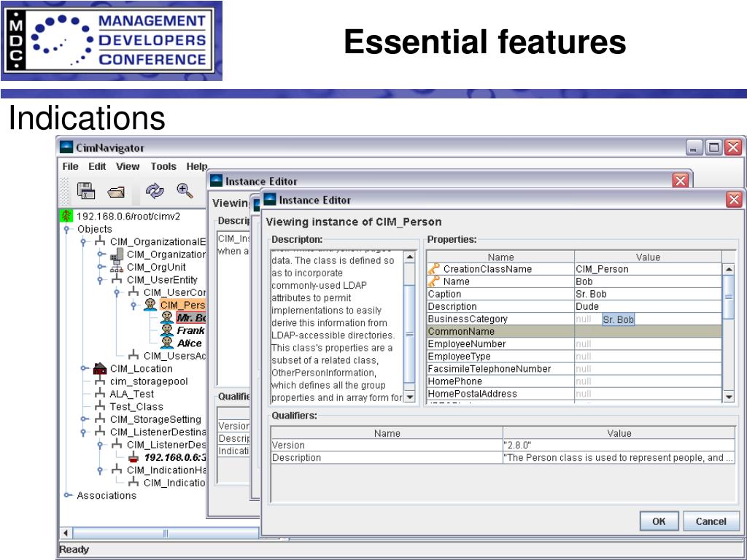
Task: Click OK in the Instance Editor
Action: [x=659, y=521]
